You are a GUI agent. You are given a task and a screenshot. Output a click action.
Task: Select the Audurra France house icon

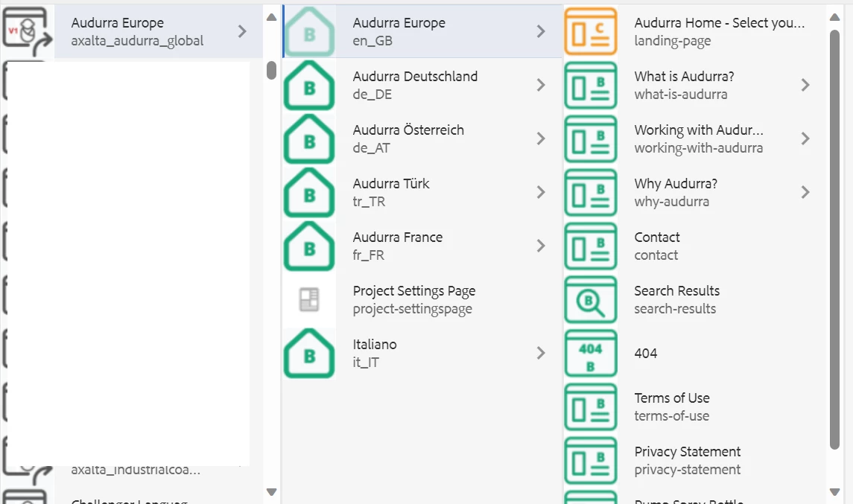click(x=309, y=246)
